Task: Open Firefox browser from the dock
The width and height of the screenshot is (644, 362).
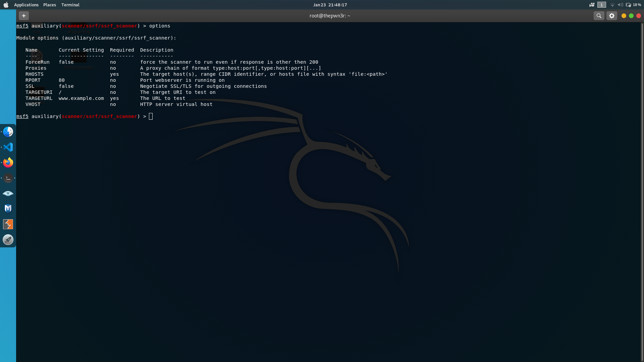Action: [8, 163]
